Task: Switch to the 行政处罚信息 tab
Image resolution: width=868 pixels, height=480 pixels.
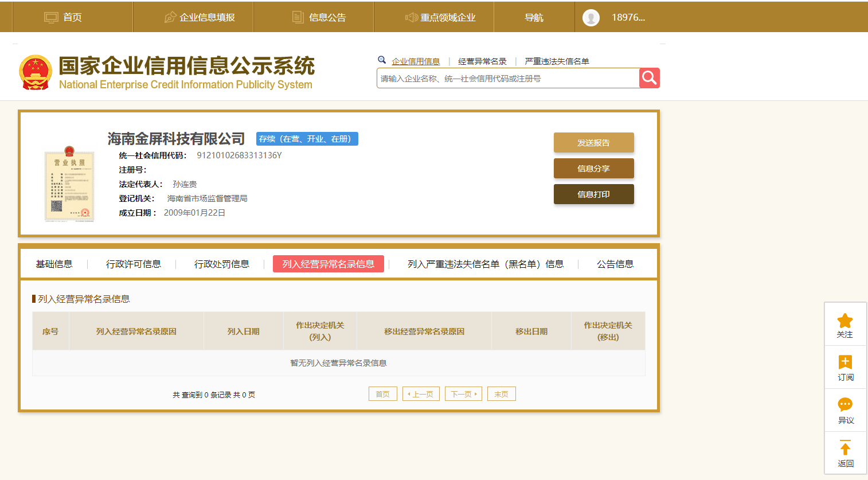Action: pos(222,264)
